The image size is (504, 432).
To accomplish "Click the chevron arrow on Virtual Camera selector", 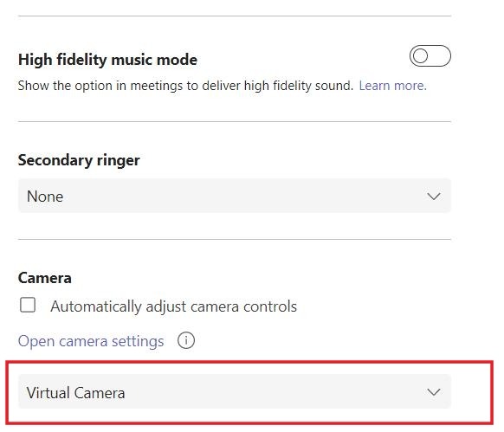I will [434, 392].
